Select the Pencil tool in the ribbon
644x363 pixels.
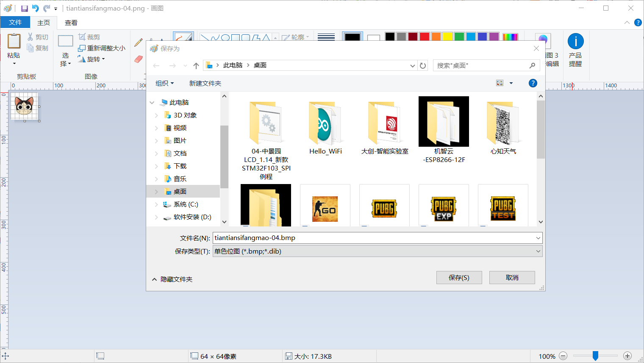coord(138,42)
